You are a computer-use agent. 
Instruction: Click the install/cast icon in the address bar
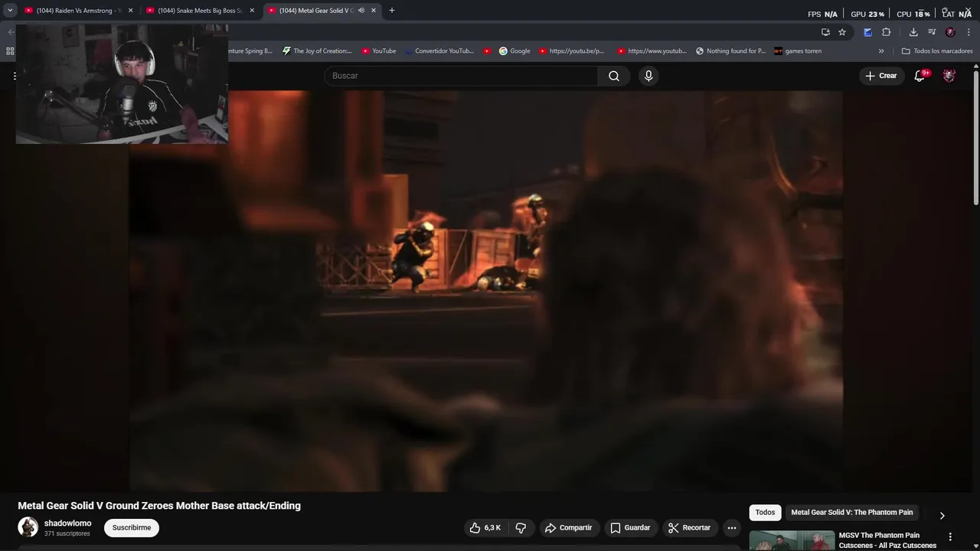825,32
